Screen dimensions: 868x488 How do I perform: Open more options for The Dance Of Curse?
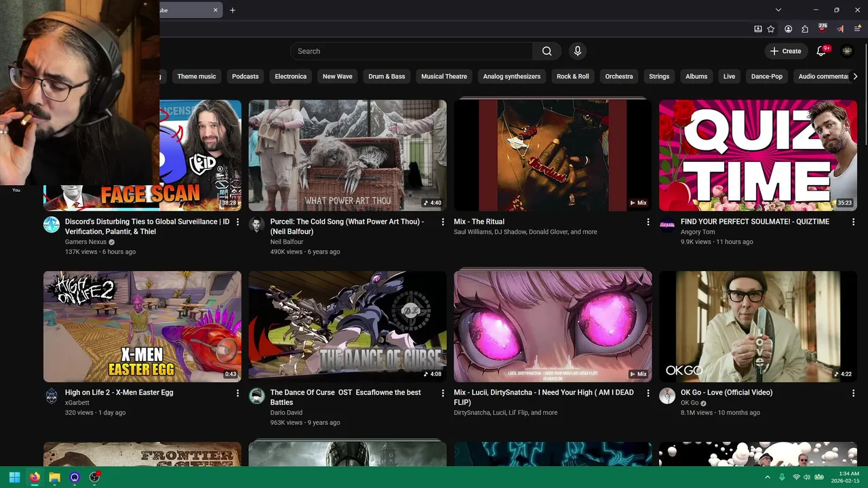pyautogui.click(x=443, y=393)
